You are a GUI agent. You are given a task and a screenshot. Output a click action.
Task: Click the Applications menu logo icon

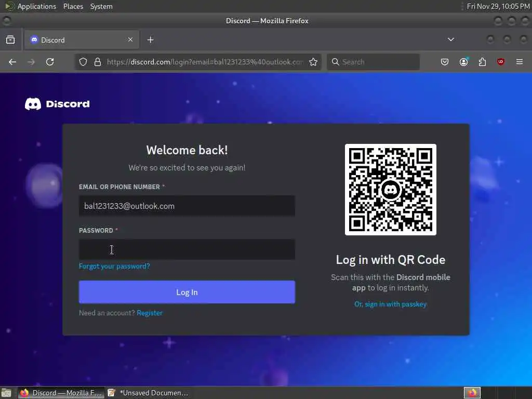(9, 6)
